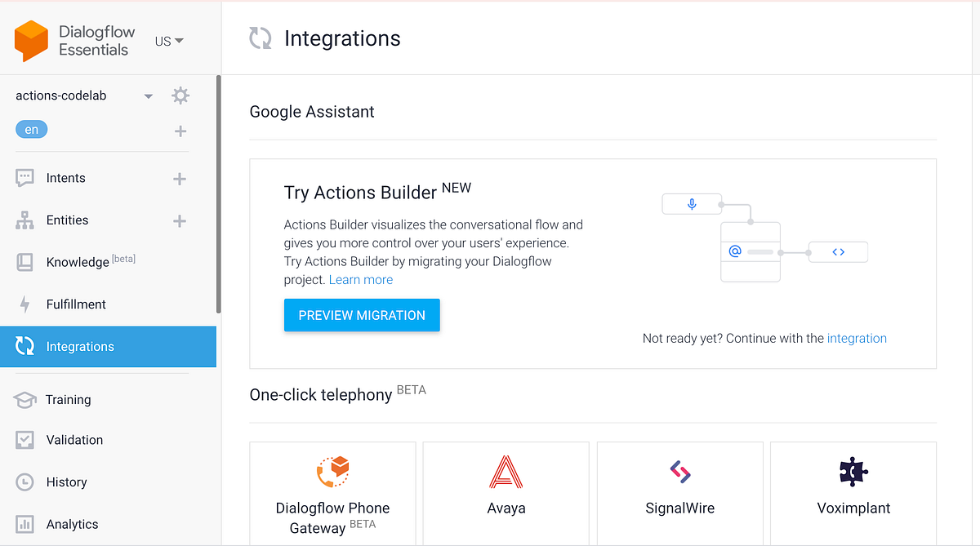Image resolution: width=980 pixels, height=546 pixels.
Task: Open the agent settings gear
Action: [180, 95]
